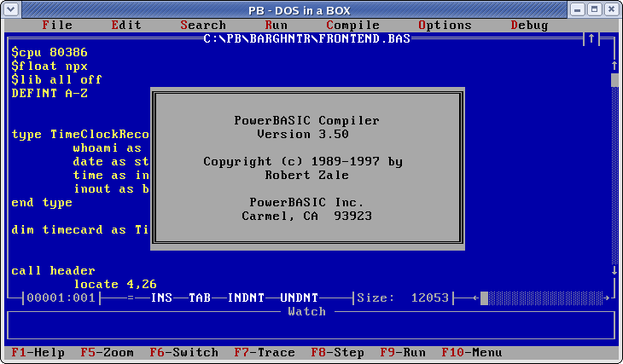The height and width of the screenshot is (364, 623).
Task: Click the horizontal scrollbar thumb
Action: tap(485, 298)
